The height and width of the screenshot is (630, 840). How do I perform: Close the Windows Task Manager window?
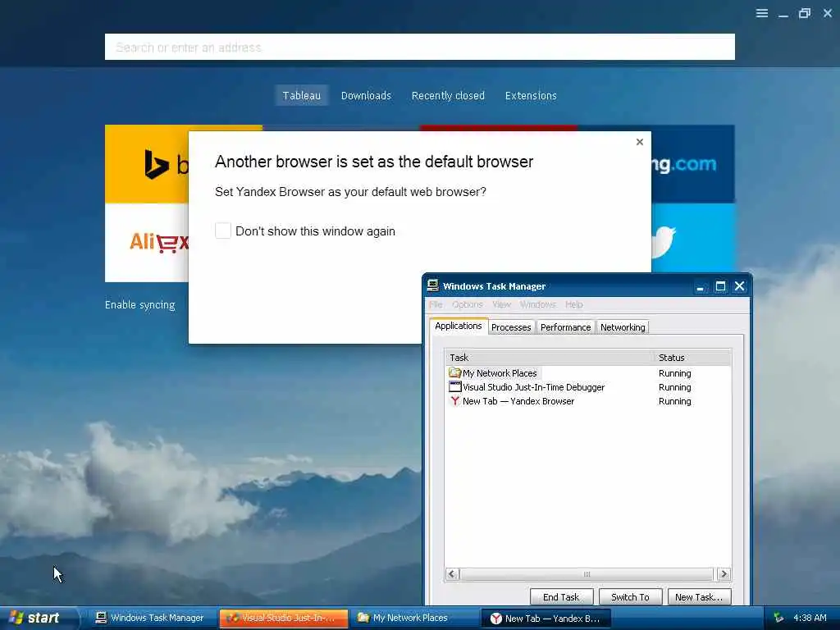740,286
